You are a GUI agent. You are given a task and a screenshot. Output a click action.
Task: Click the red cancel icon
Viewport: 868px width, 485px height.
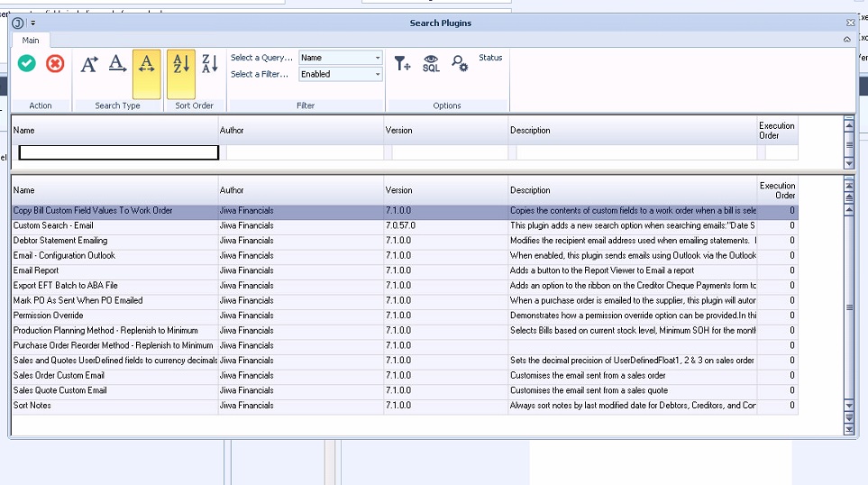[55, 63]
